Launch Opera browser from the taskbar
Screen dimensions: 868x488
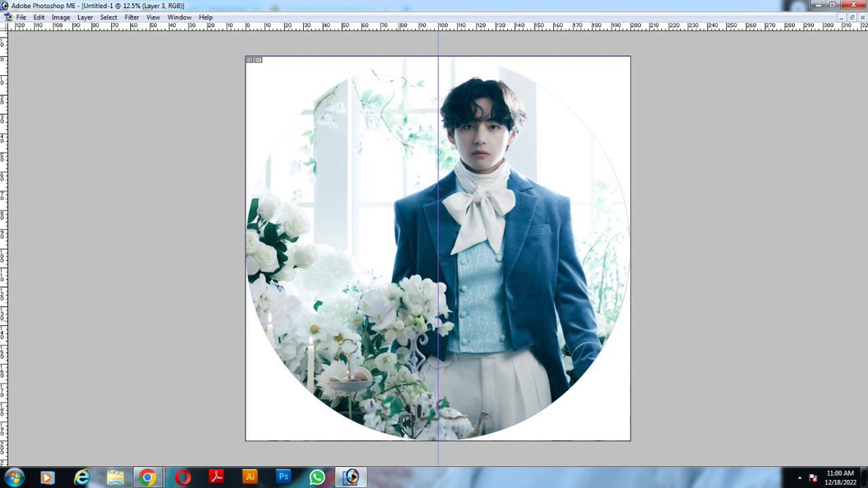182,477
